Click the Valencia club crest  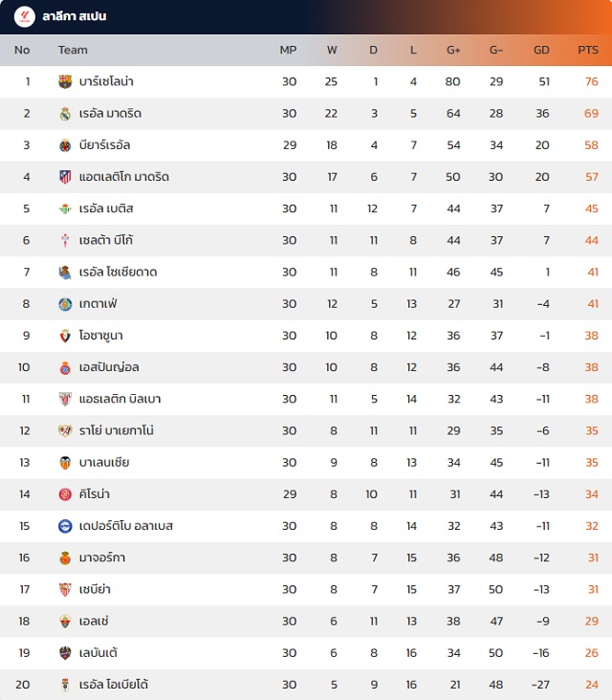(65, 463)
